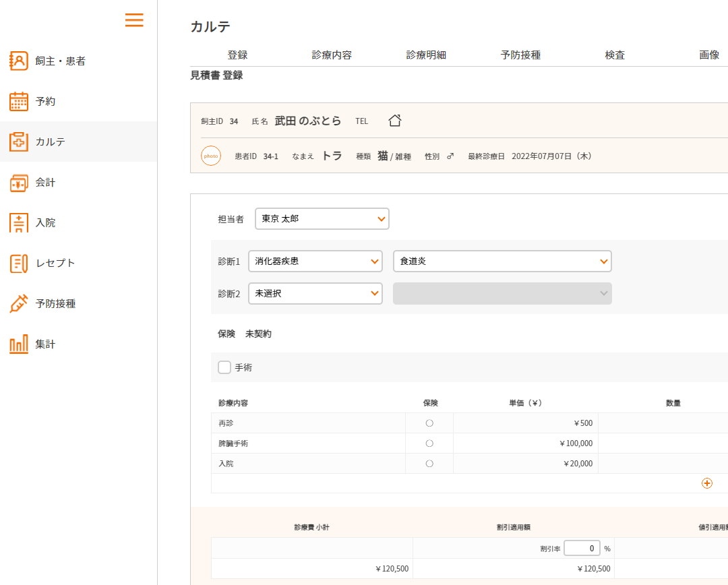
Task: Click the 入院 treatment name cell
Action: [x=308, y=464]
